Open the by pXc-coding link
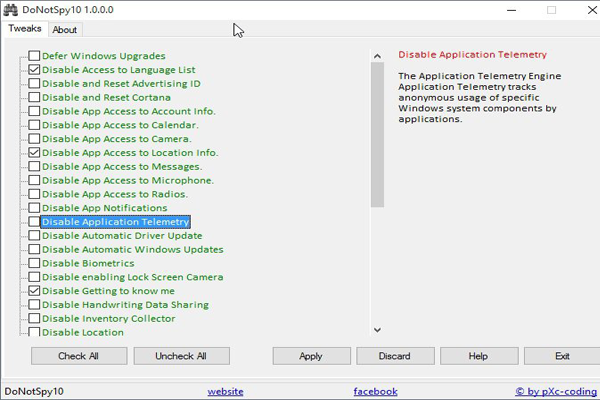The height and width of the screenshot is (400, 600). pyautogui.click(x=556, y=392)
